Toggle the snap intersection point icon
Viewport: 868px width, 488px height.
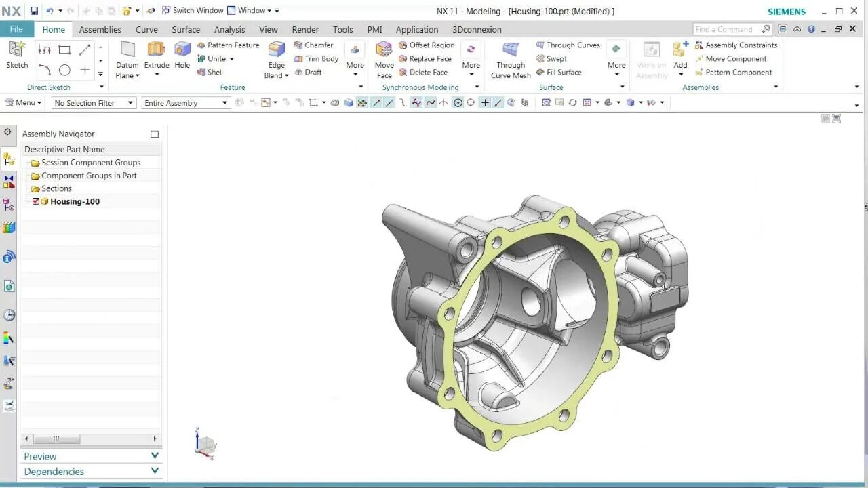(x=443, y=103)
